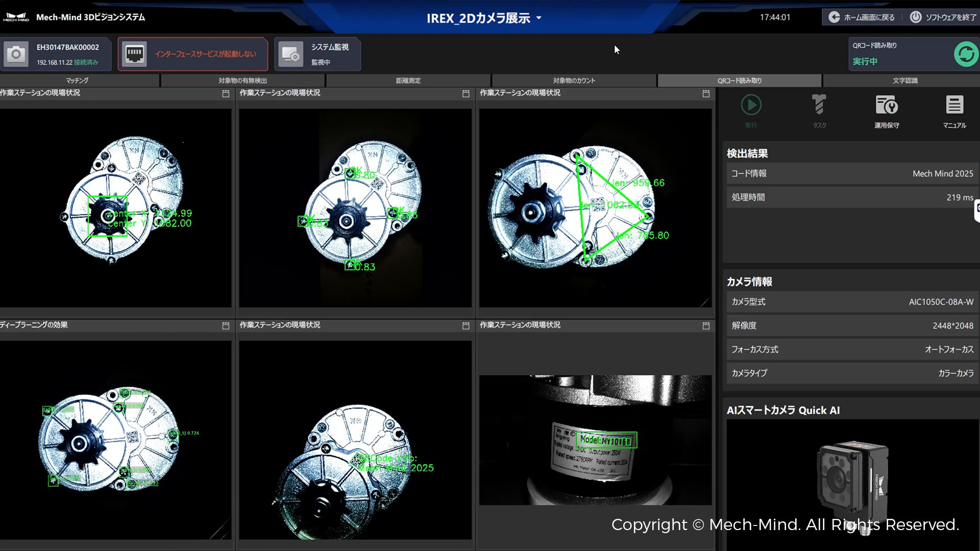Viewport: 980px width, 551px height.
Task: Open the マニュアル manual
Action: pyautogui.click(x=954, y=105)
